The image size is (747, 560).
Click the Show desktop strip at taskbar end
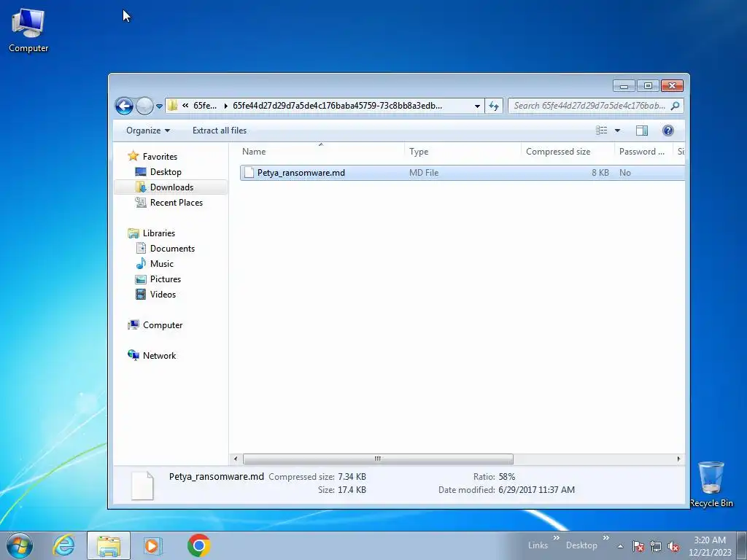tap(742, 545)
